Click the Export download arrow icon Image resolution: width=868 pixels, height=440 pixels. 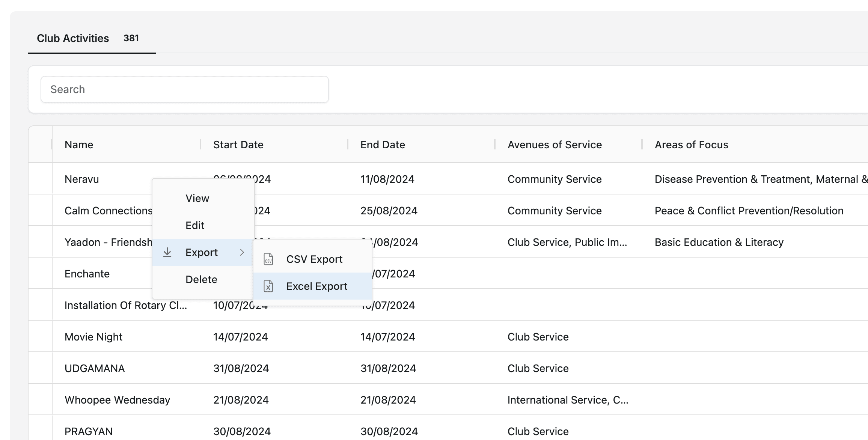[x=167, y=252]
